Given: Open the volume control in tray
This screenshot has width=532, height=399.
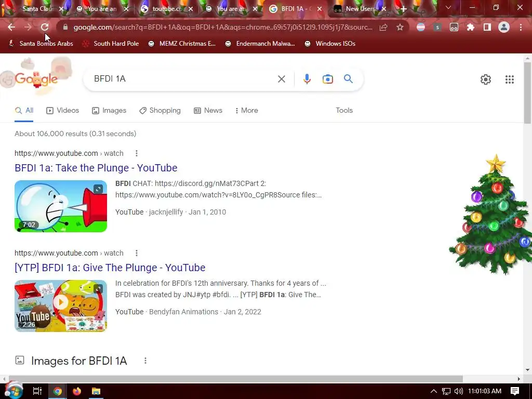Looking at the screenshot, I should point(458,391).
